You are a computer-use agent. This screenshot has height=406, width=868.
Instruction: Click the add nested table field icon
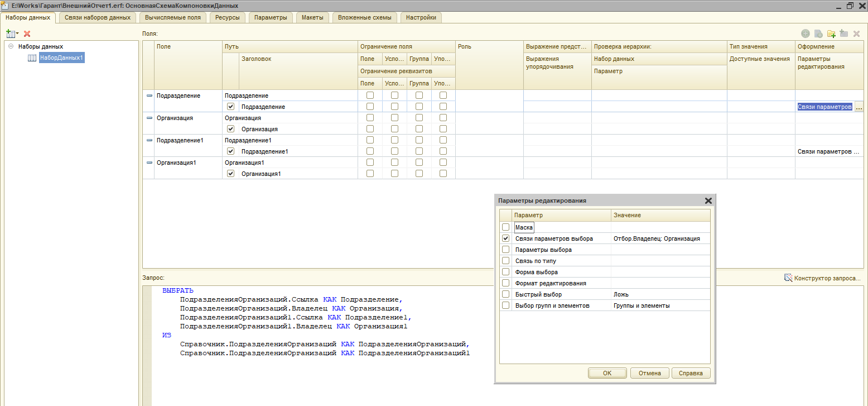844,34
